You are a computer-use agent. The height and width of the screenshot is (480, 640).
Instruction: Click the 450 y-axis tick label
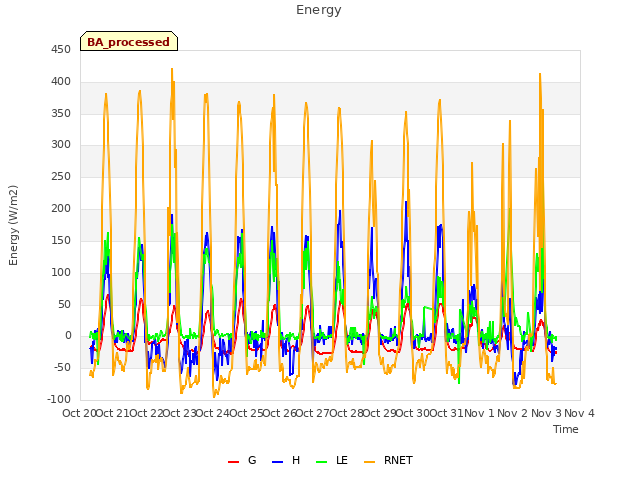click(x=61, y=49)
